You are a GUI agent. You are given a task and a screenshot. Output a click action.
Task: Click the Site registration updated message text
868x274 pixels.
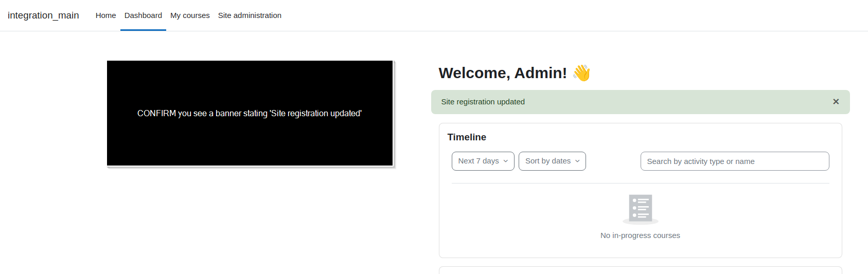pos(483,102)
